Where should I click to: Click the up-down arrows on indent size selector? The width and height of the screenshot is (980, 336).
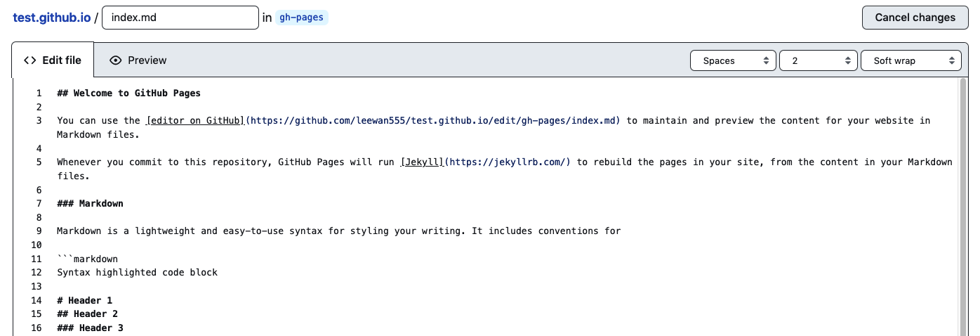coord(848,61)
